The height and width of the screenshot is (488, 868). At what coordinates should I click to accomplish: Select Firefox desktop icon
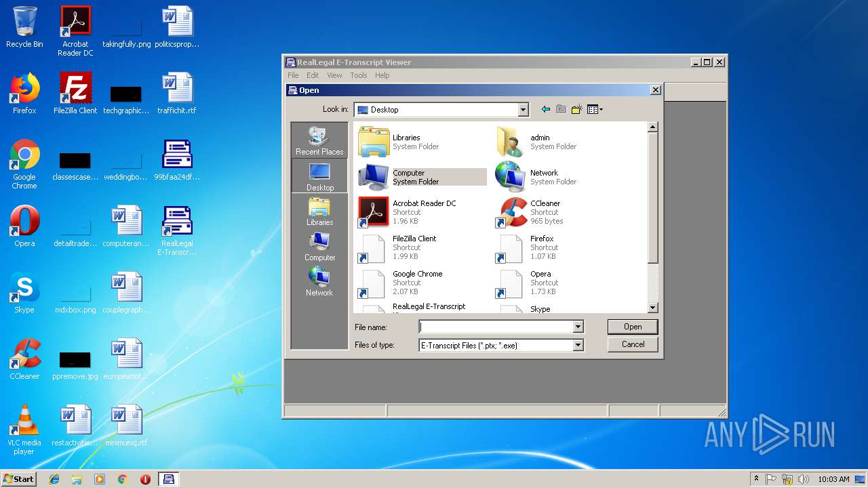click(24, 94)
